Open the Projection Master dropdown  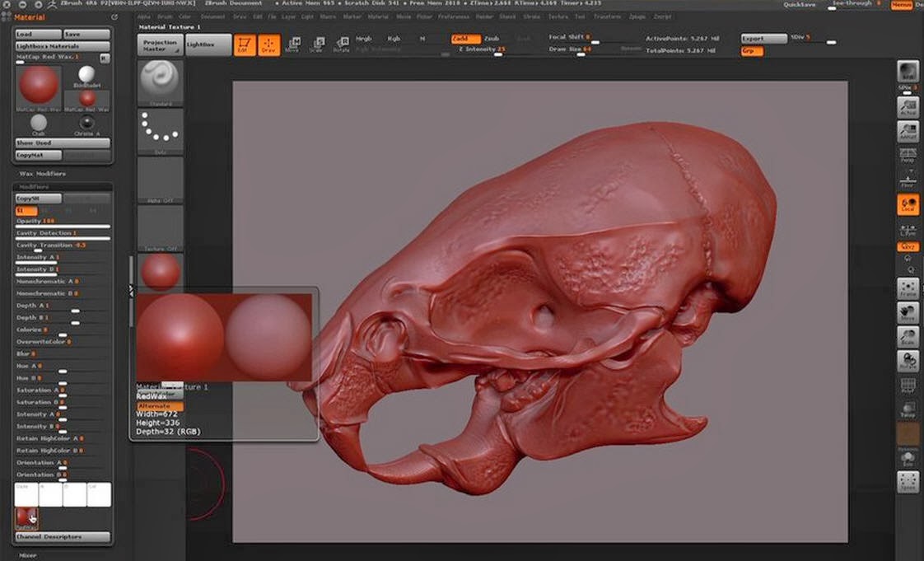tap(161, 45)
